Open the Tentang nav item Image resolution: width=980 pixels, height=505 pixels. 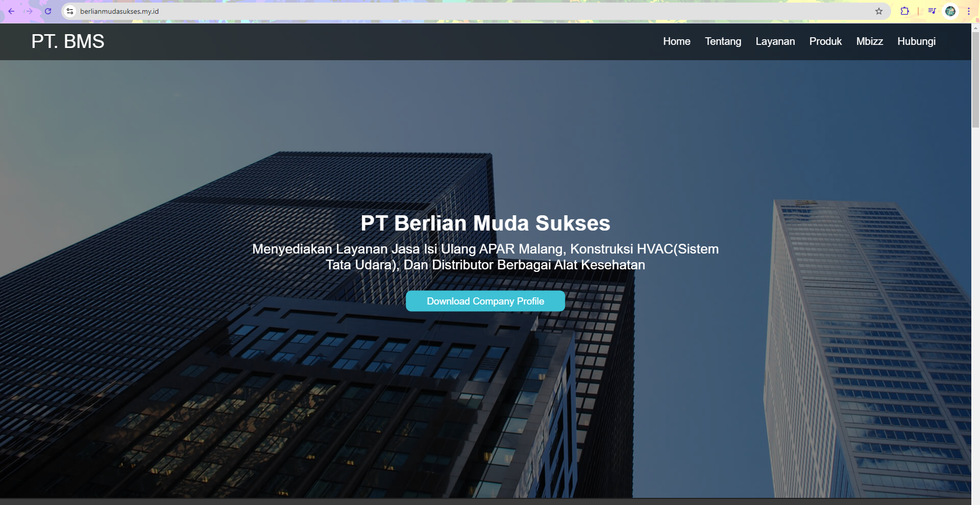[x=723, y=41]
